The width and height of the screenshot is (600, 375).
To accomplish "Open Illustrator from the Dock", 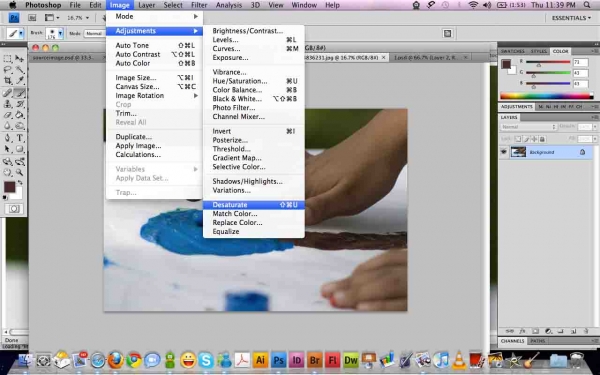I will coord(260,360).
